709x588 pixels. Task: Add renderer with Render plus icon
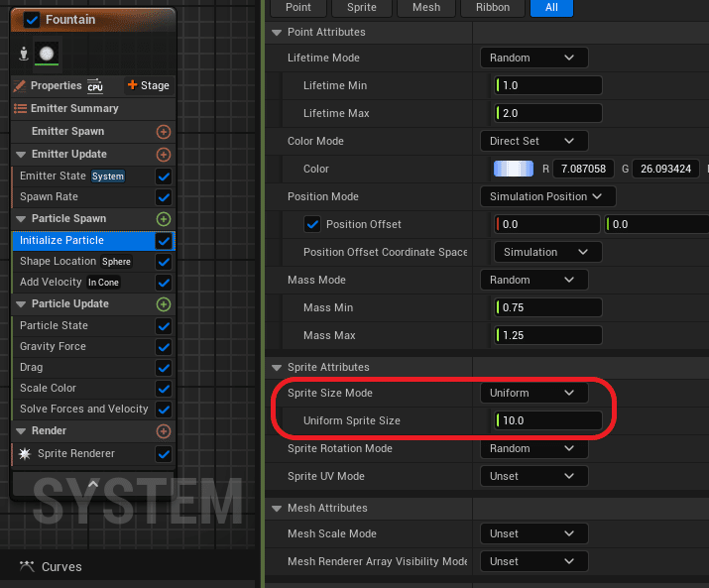[164, 431]
